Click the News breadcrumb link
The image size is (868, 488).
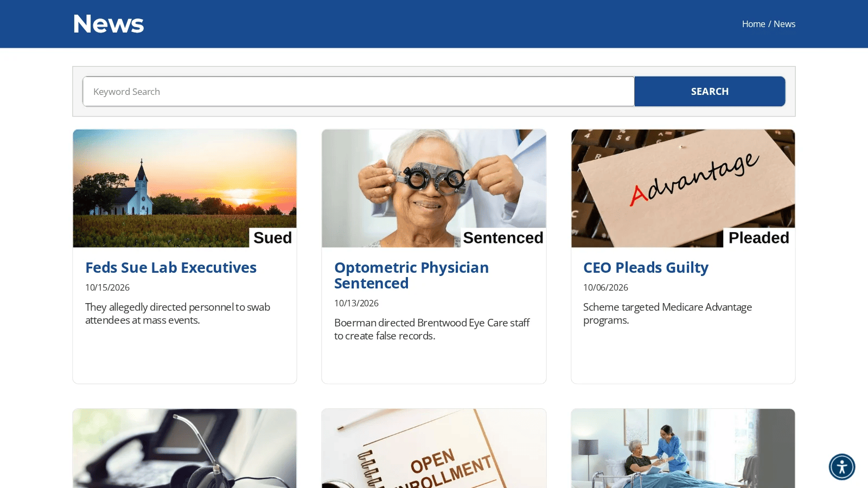coord(784,24)
